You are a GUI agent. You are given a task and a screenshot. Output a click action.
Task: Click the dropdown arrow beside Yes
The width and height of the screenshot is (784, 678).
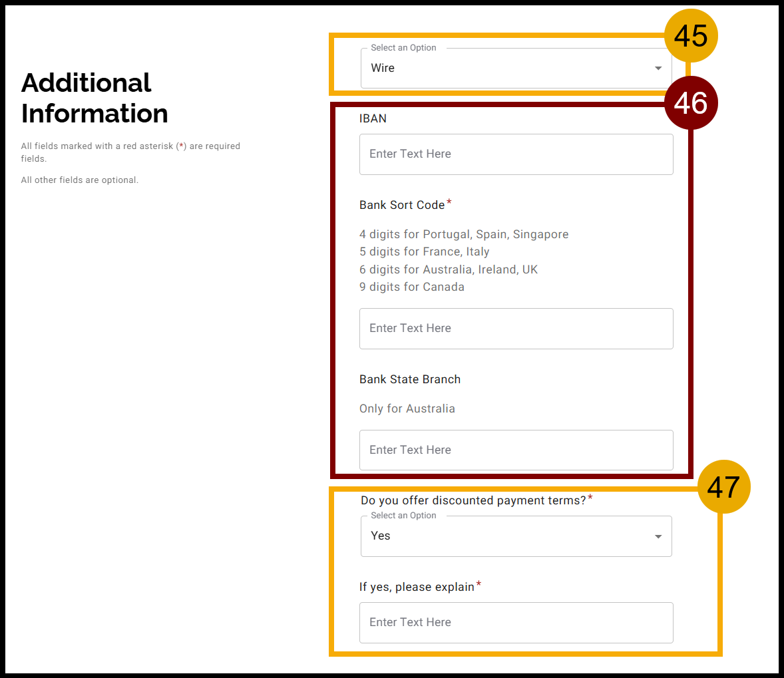658,536
